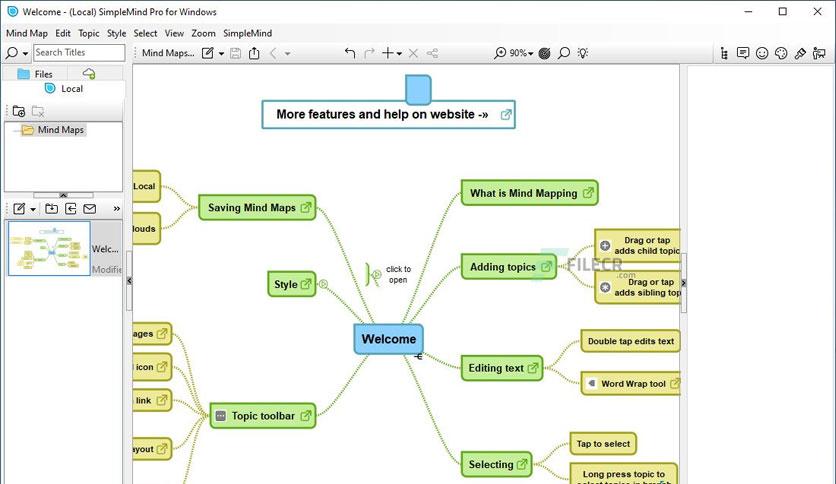Screen dimensions: 836x484
Task: Expand the overflow chevrons in map list toolbar
Action: (117, 208)
